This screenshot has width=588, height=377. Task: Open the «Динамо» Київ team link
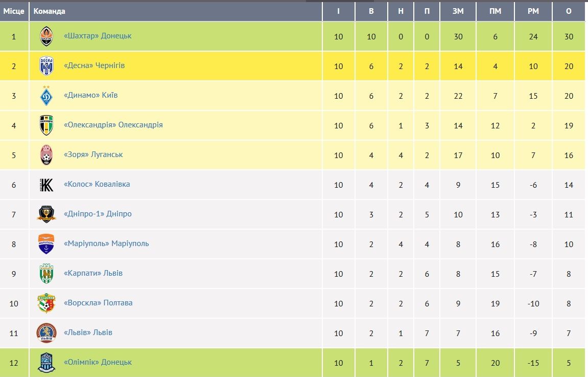click(x=90, y=95)
